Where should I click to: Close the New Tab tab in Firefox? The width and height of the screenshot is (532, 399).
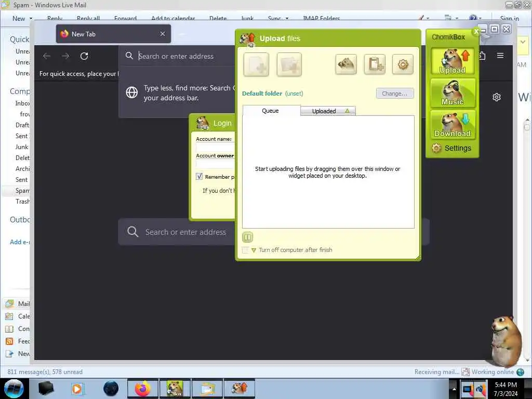163,34
